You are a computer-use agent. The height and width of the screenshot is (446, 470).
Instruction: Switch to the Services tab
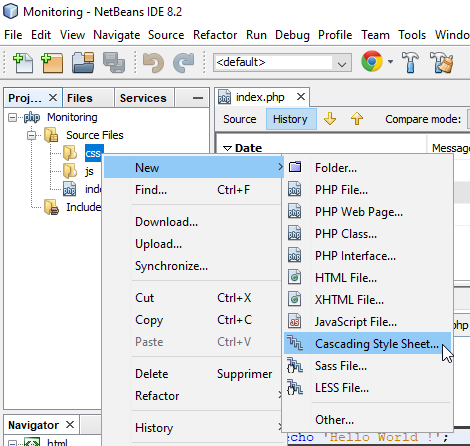144,98
